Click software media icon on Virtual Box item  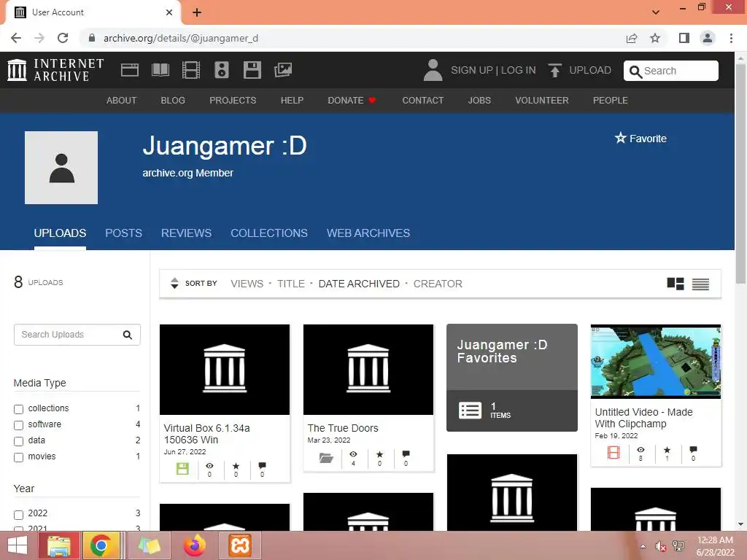[x=182, y=469]
